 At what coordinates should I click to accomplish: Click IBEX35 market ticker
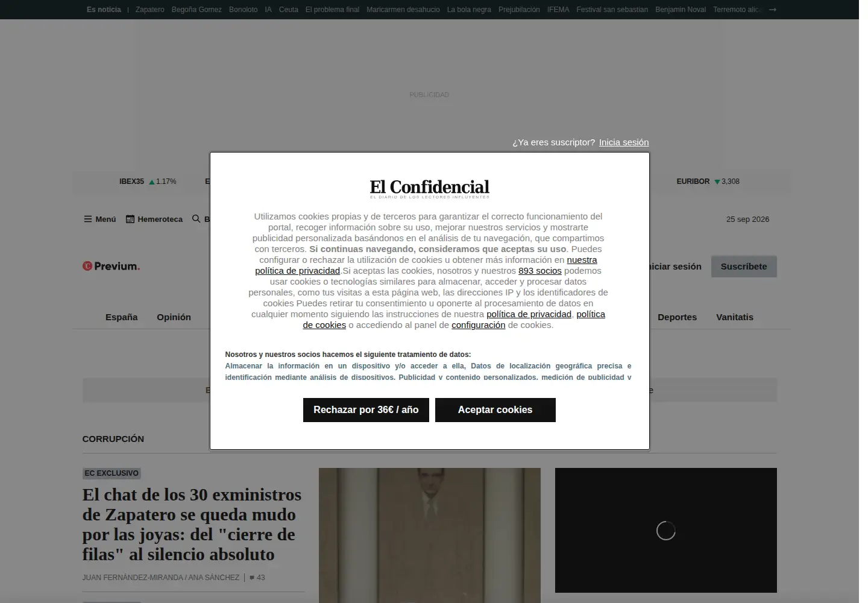(x=148, y=182)
